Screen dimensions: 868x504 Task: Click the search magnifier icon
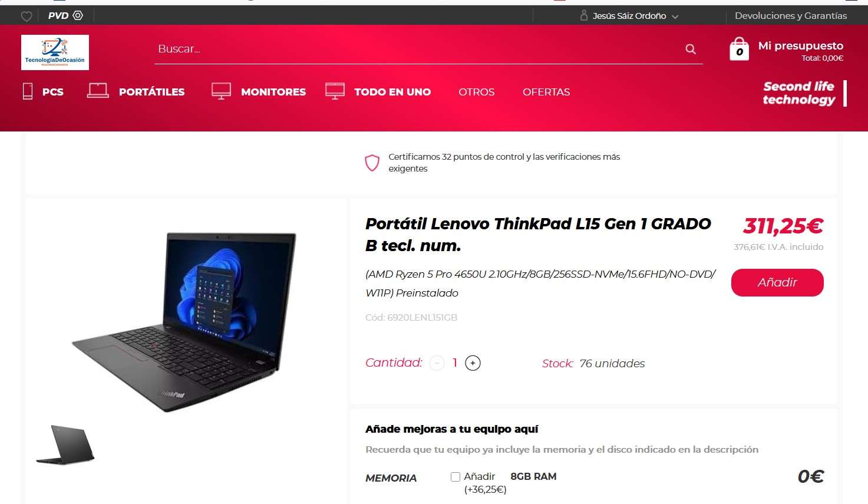[691, 49]
